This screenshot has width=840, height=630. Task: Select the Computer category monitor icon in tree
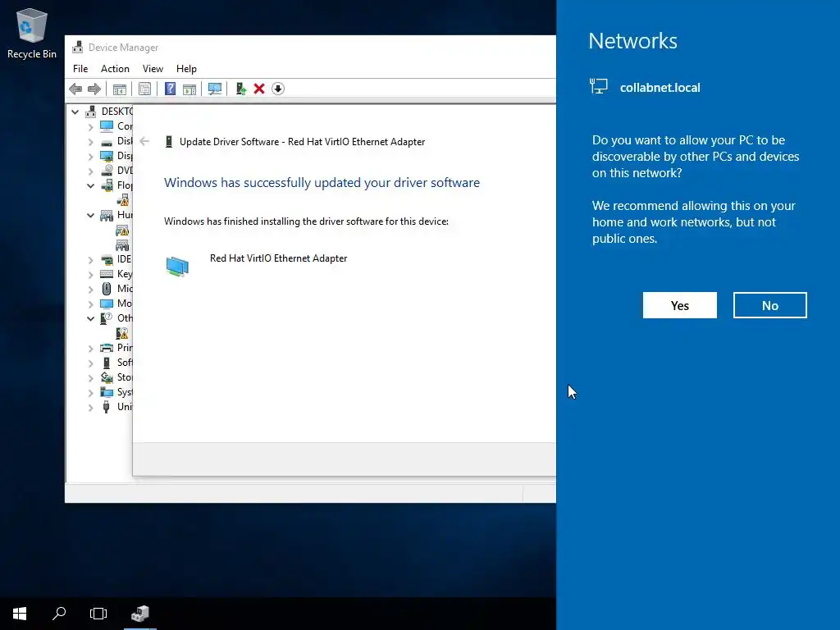pos(107,126)
